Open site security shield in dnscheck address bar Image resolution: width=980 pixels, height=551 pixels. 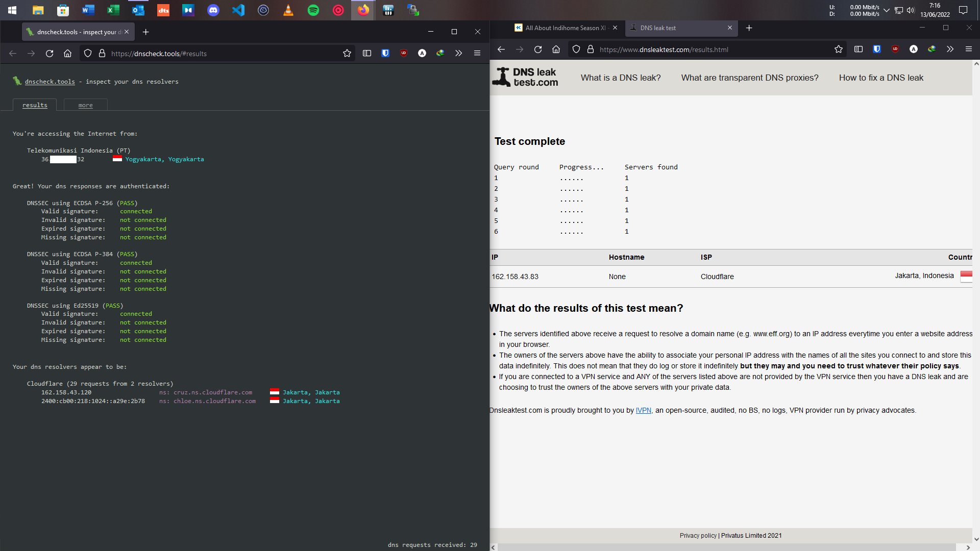[88, 53]
